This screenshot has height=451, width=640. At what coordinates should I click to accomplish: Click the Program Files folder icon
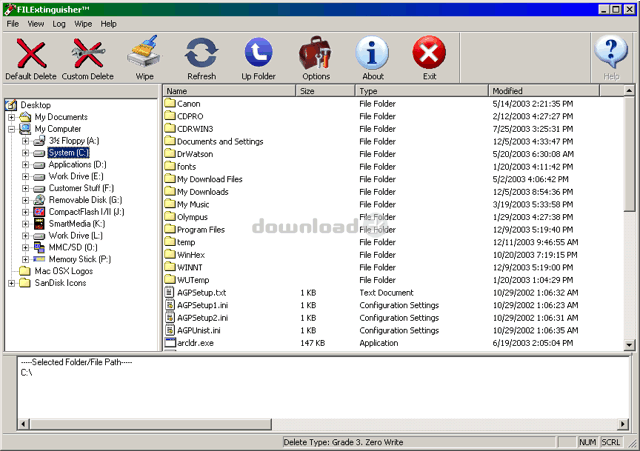click(170, 229)
